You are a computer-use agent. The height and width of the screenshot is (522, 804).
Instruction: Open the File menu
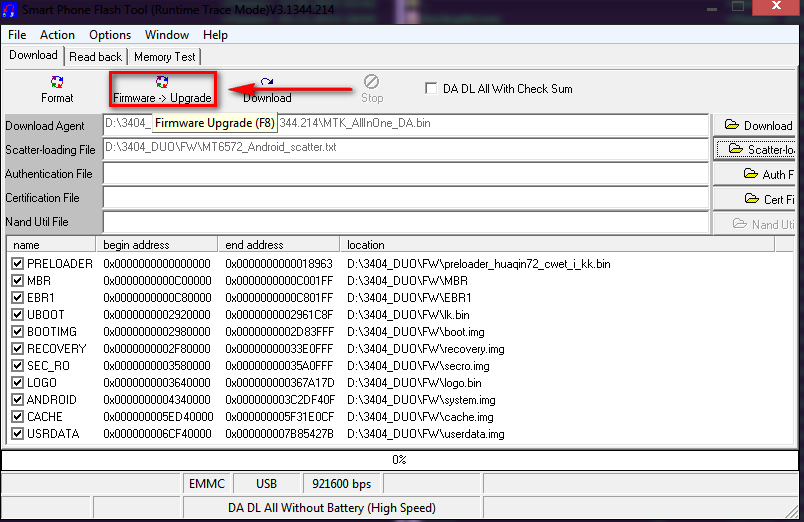[x=17, y=35]
